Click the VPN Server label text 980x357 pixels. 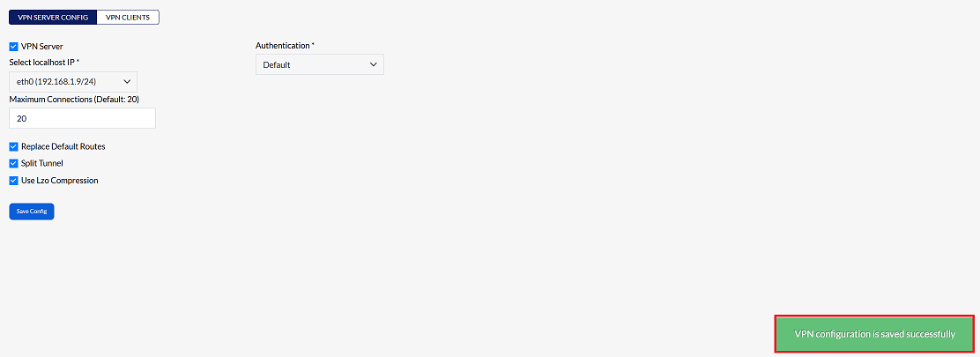click(42, 46)
